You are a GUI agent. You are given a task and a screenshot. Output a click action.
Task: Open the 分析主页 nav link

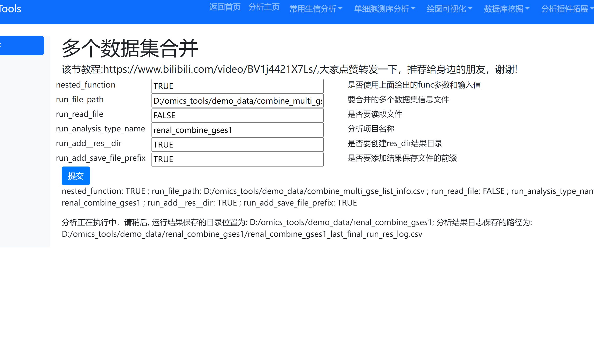[x=264, y=7]
